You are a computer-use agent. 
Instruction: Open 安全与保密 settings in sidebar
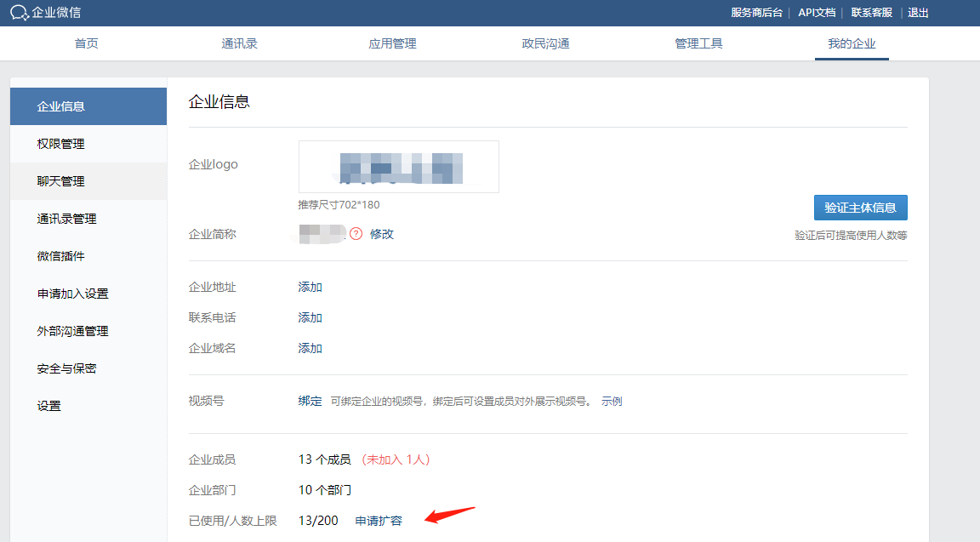click(x=67, y=368)
